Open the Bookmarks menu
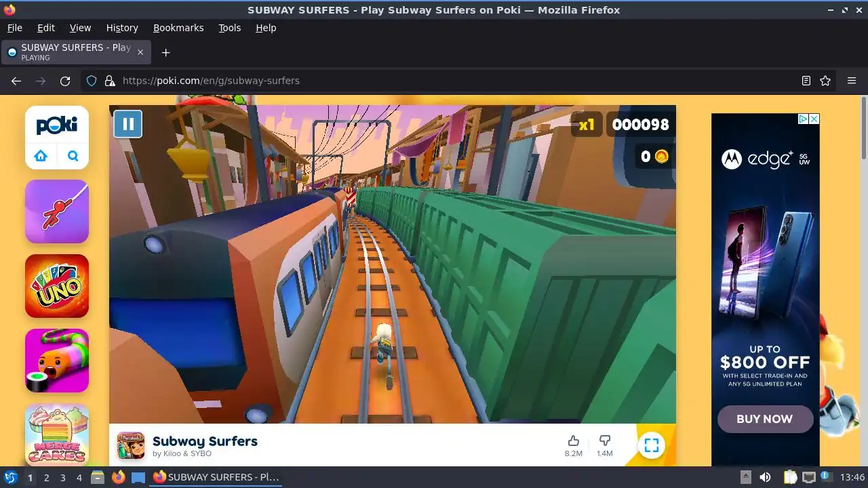Screen dimensions: 868x488 (178, 28)
